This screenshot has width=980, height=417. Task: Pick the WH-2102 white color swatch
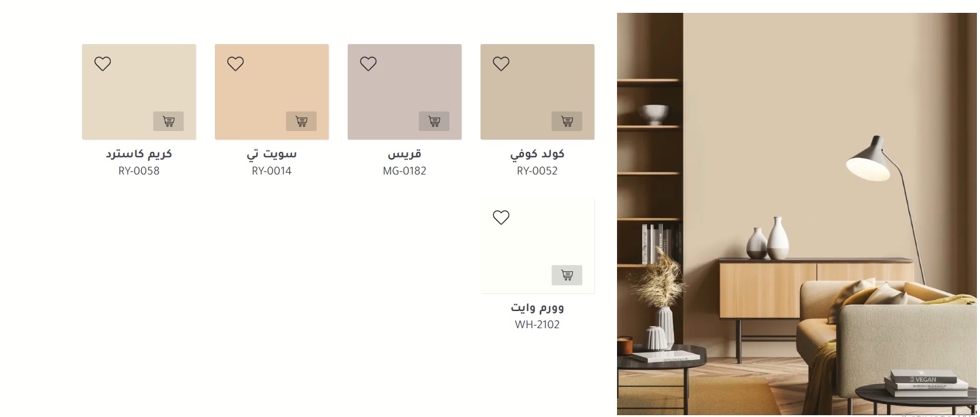tap(537, 246)
